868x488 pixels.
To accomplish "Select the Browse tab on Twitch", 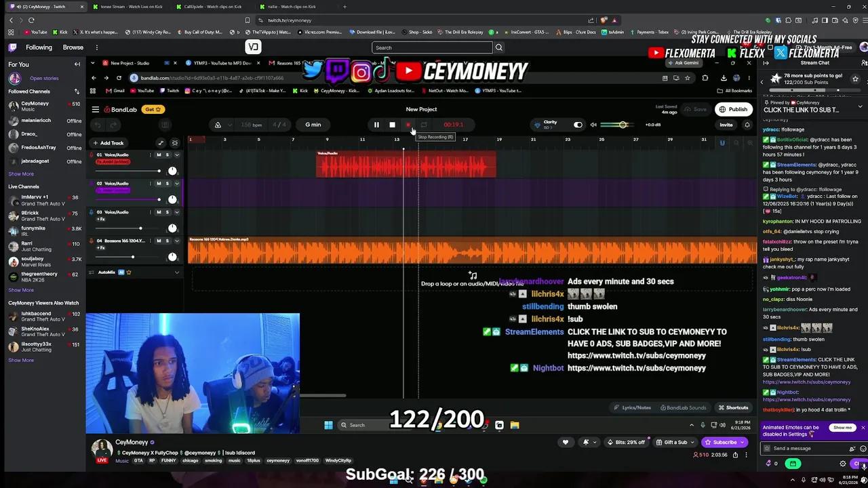I will (x=73, y=47).
